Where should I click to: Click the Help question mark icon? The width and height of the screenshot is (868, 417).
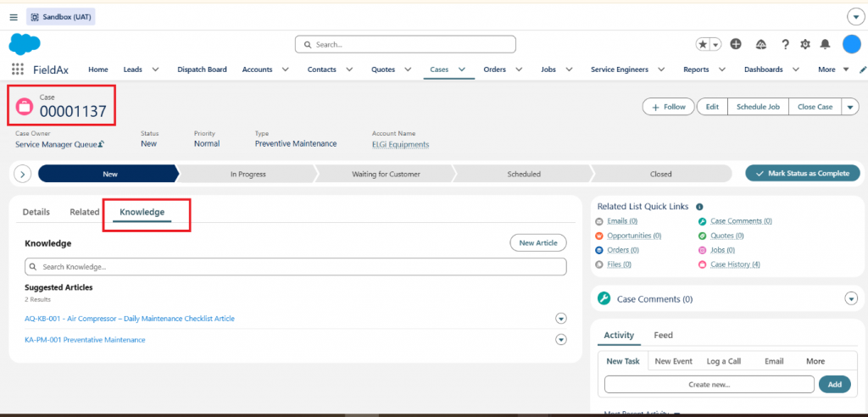(785, 44)
